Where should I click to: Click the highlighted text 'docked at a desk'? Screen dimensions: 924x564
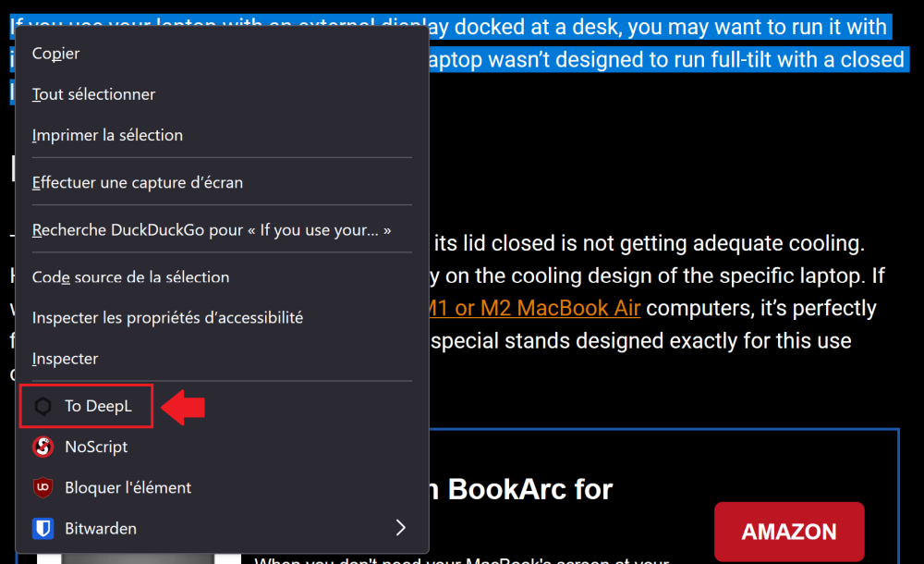click(538, 27)
